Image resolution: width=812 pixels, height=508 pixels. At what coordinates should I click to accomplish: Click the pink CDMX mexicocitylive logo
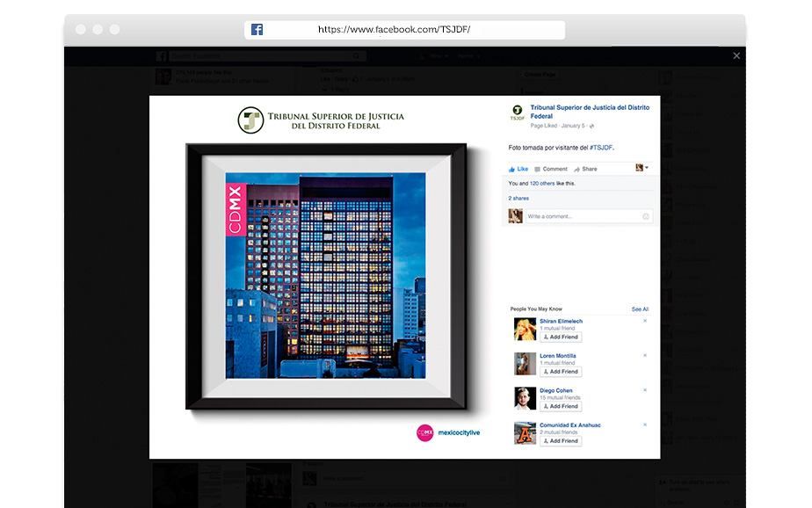424,432
